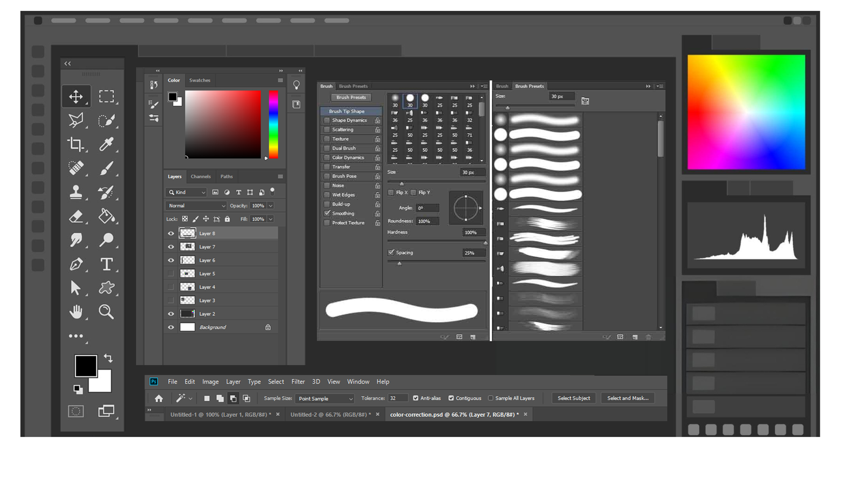868x488 pixels.
Task: Click the Select Subject button
Action: click(x=573, y=398)
